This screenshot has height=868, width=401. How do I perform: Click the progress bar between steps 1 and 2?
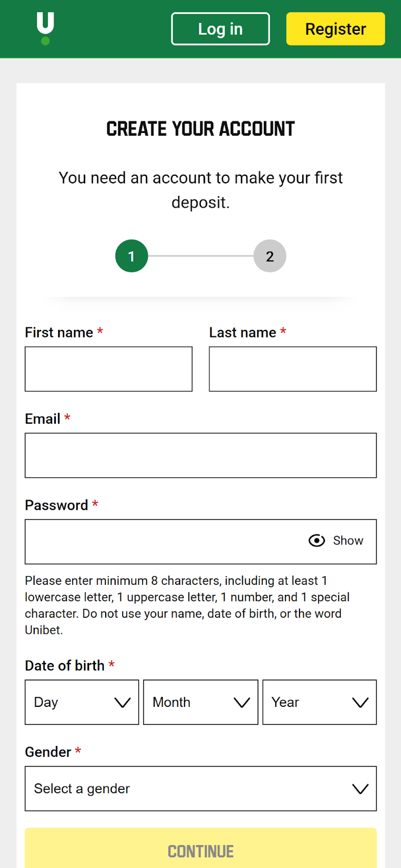(x=200, y=256)
